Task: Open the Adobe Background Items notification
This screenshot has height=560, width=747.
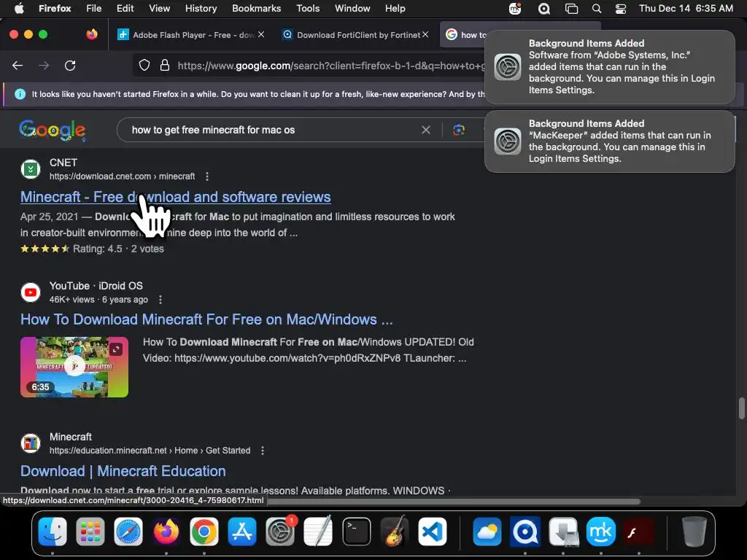Action: tap(609, 66)
